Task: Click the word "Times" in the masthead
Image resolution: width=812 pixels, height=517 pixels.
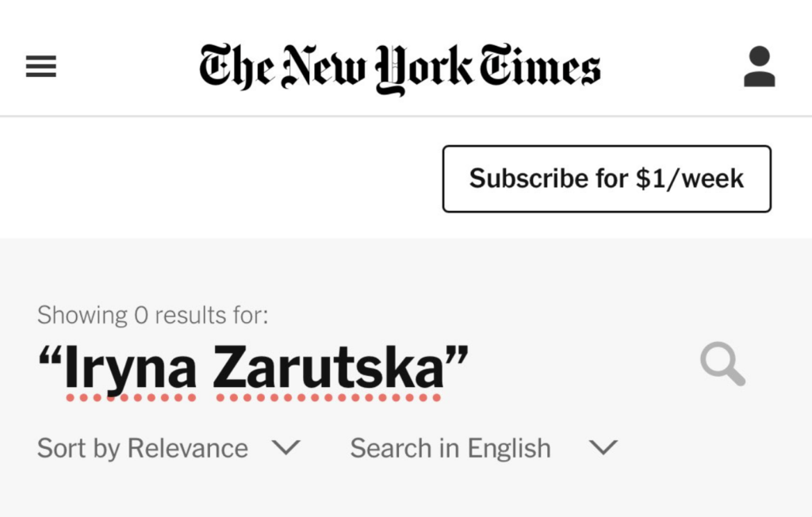Action: 539,68
